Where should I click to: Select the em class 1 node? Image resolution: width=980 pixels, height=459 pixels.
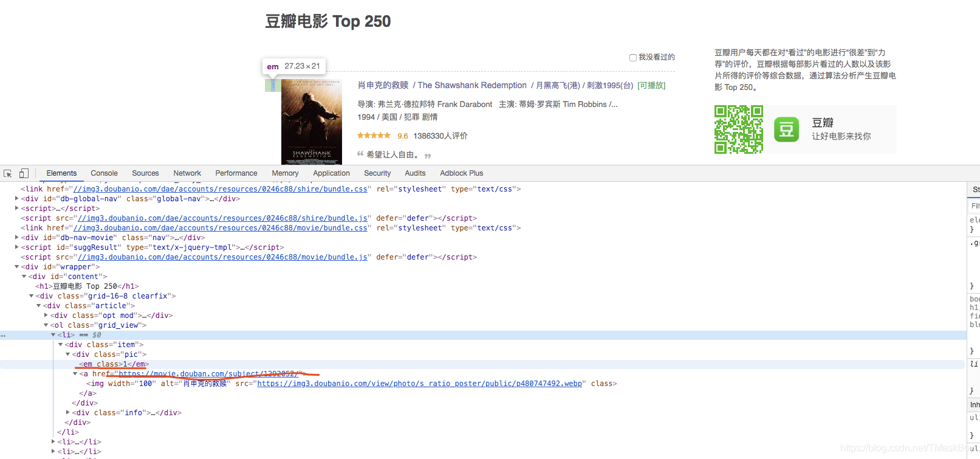point(114,364)
